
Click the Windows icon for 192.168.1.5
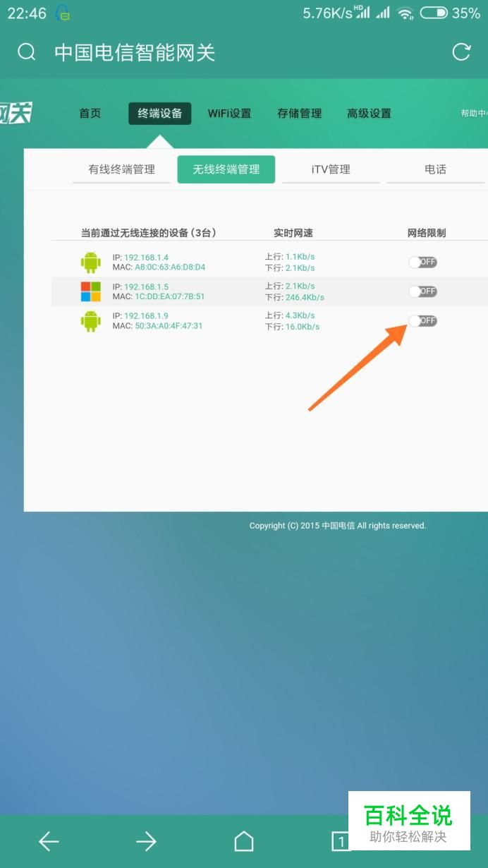91,291
